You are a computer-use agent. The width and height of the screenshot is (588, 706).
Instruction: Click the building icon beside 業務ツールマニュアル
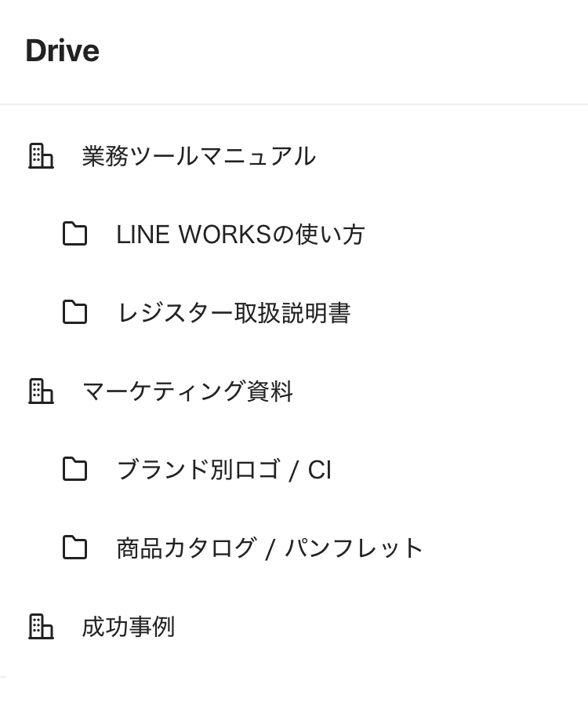pyautogui.click(x=41, y=155)
